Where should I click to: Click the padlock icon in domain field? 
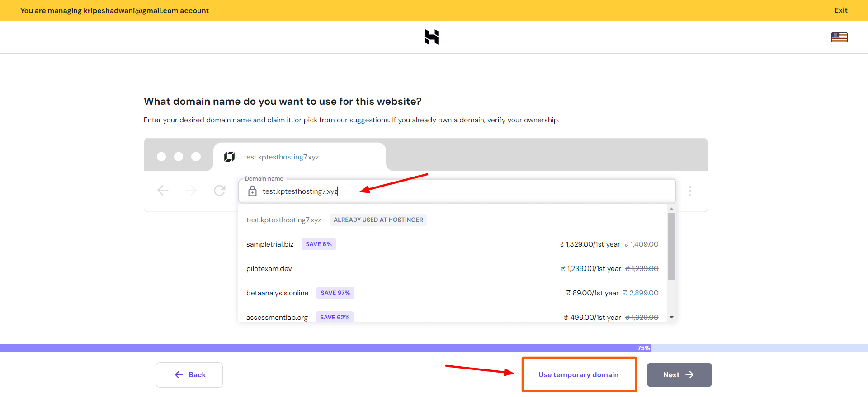point(253,191)
